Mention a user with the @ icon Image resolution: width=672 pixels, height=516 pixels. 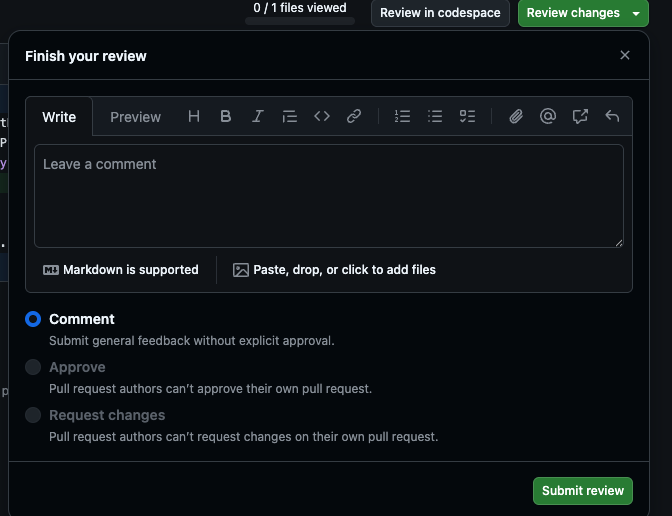point(548,116)
